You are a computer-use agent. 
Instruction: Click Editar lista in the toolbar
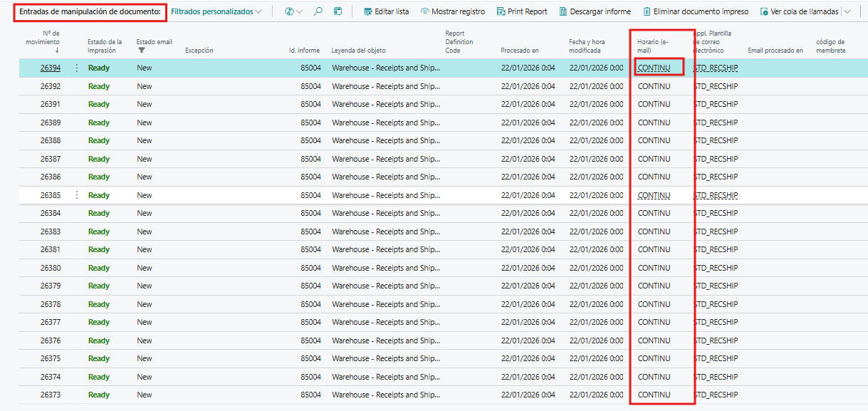tap(386, 11)
